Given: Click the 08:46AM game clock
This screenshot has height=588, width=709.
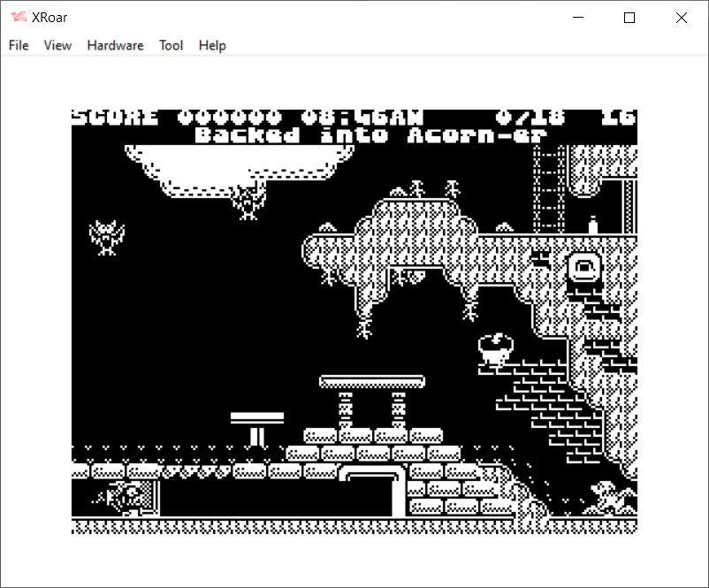Looking at the screenshot, I should tap(362, 118).
